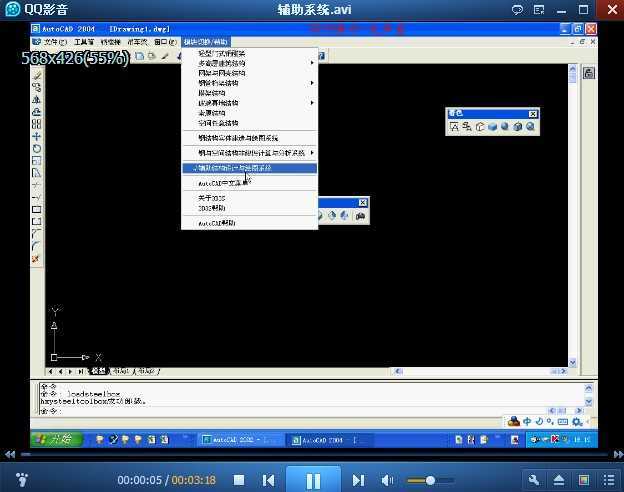624x492 pixels.
Task: Click drawing area vertical scrollbar down arrow
Action: [573, 362]
